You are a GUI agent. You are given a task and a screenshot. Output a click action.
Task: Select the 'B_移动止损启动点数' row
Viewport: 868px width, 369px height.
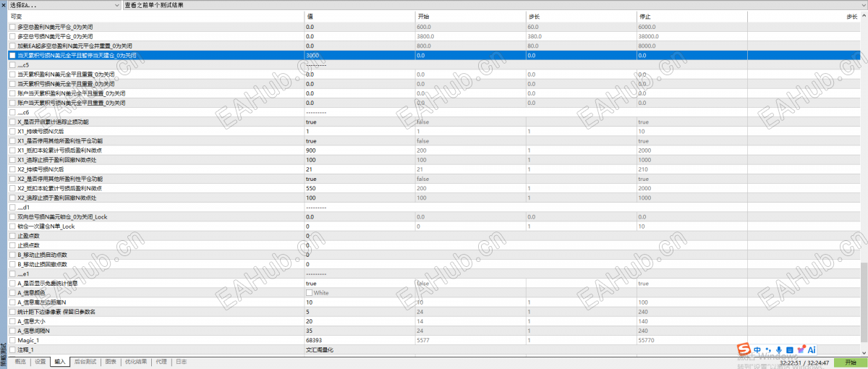pos(434,255)
